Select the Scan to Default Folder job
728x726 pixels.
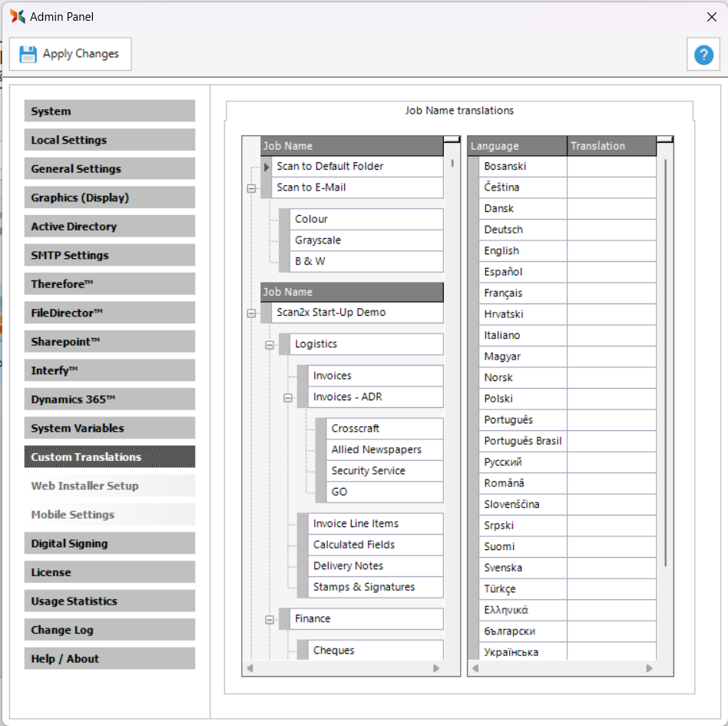click(330, 166)
